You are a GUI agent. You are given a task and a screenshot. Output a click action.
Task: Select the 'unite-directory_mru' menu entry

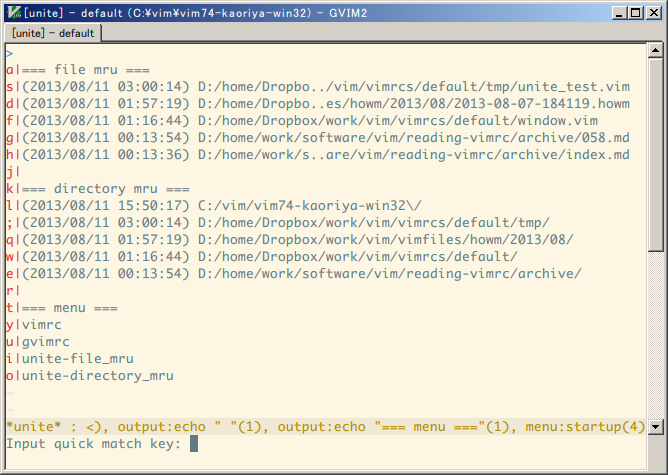click(98, 376)
